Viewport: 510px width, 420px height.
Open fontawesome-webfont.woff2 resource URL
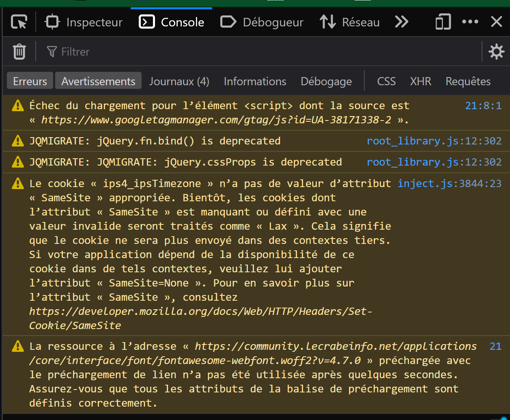click(x=253, y=353)
